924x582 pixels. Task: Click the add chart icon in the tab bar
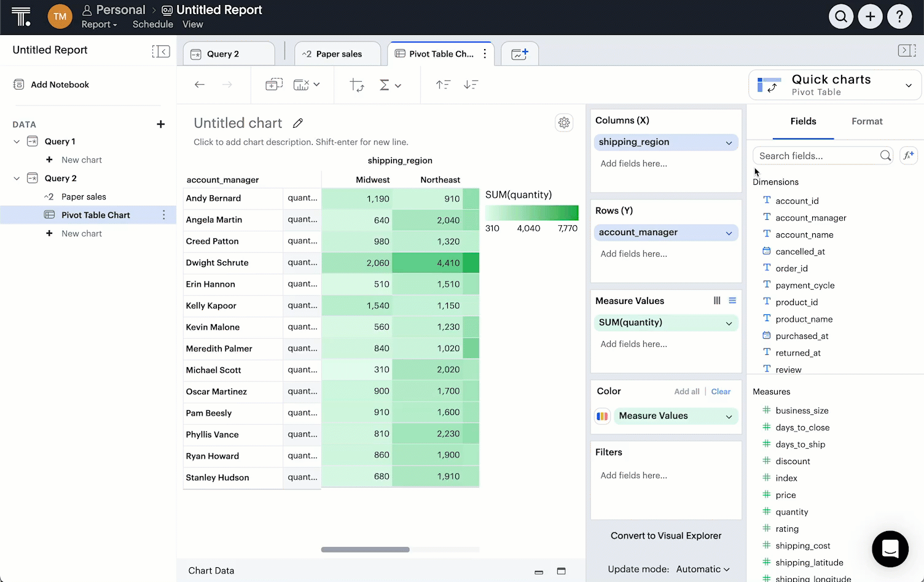(519, 53)
